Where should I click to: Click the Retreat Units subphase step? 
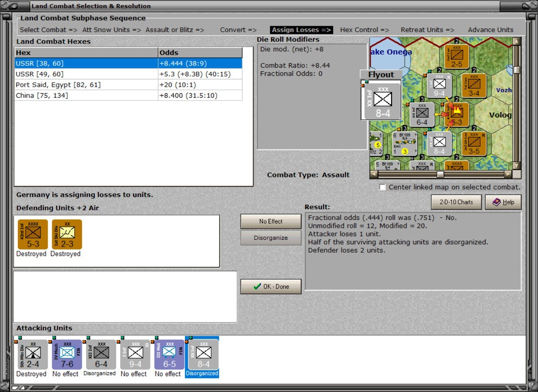pos(428,30)
